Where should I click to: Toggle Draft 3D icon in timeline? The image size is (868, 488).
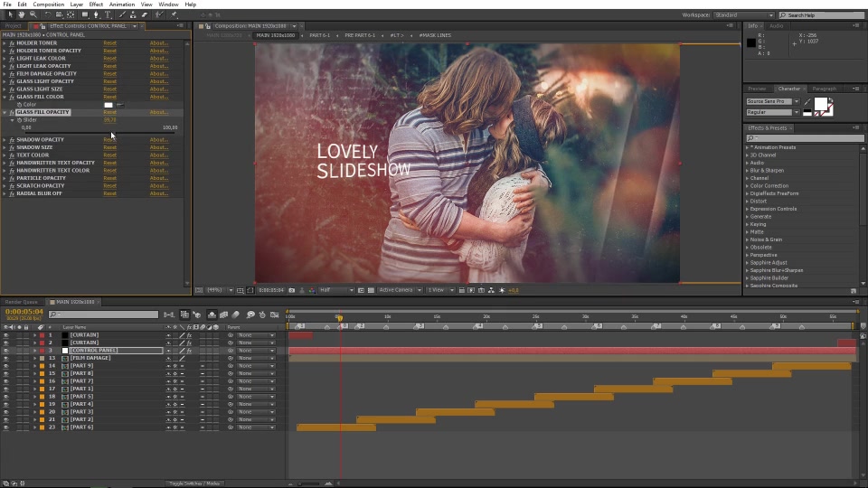(x=197, y=314)
